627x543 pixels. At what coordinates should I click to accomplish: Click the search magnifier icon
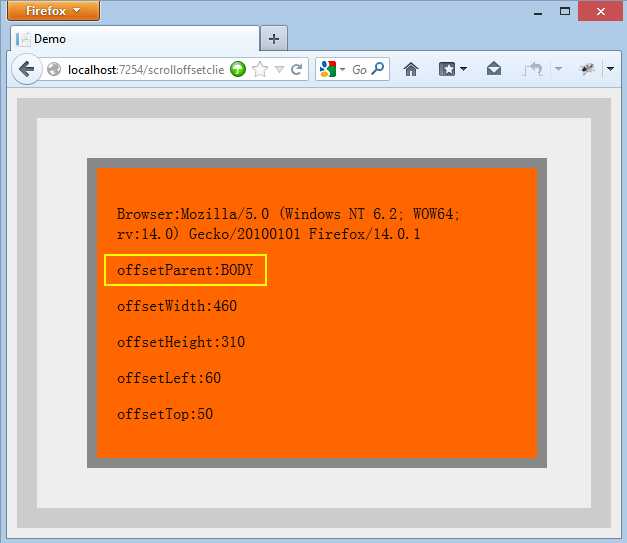(378, 69)
